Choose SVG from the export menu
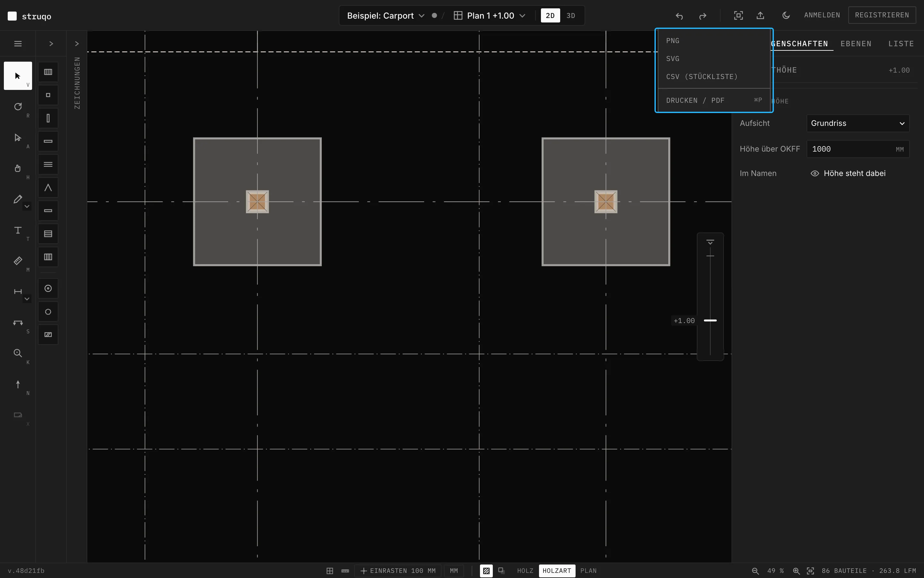The height and width of the screenshot is (578, 924). coord(714,58)
